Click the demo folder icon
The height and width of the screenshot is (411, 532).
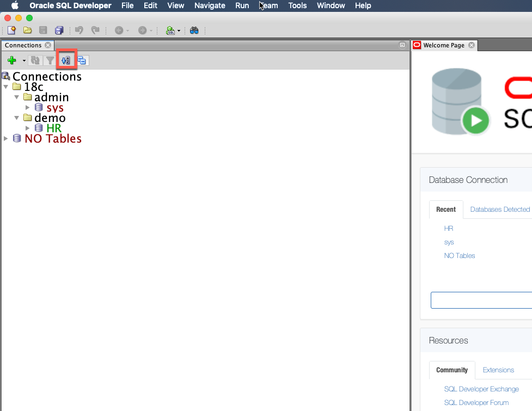pyautogui.click(x=27, y=118)
